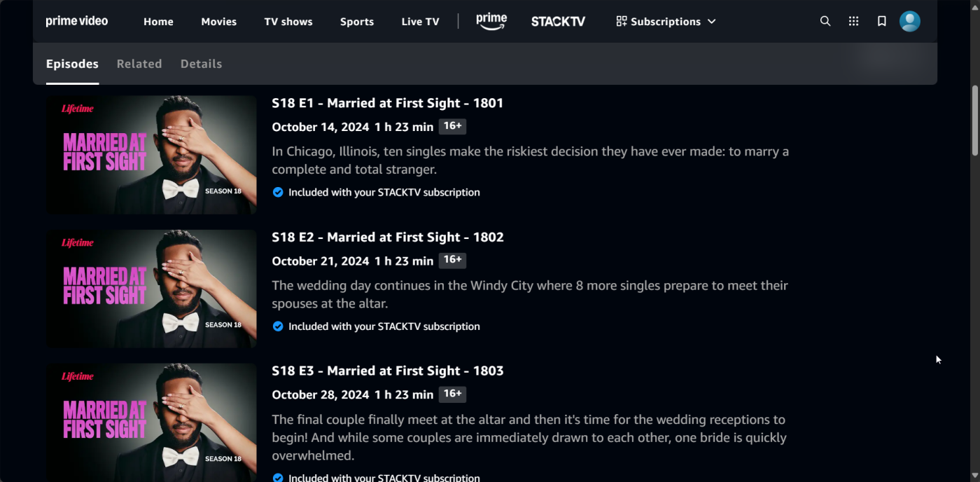The height and width of the screenshot is (482, 980).
Task: Open the user profile avatar
Action: [910, 21]
